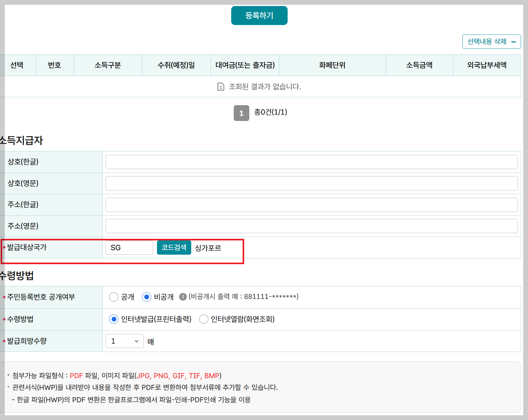Viewport: 528px width, 420px height.
Task: Click the 상호(한글) input field
Action: click(311, 162)
